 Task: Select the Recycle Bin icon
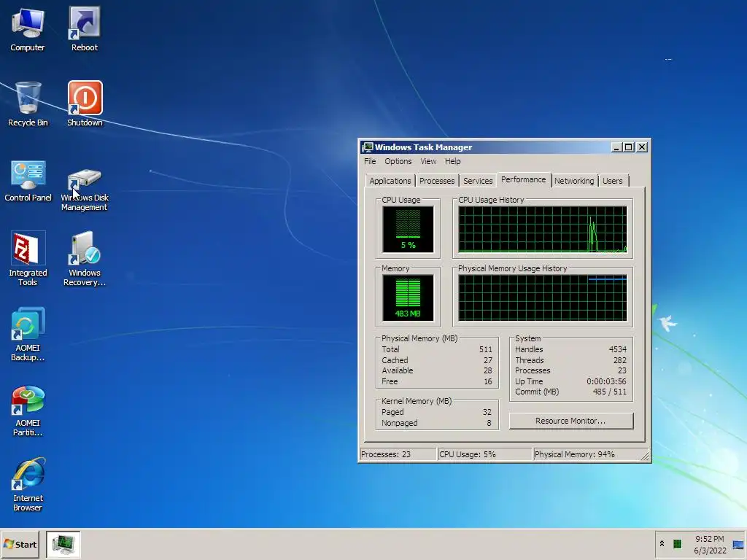[28, 104]
